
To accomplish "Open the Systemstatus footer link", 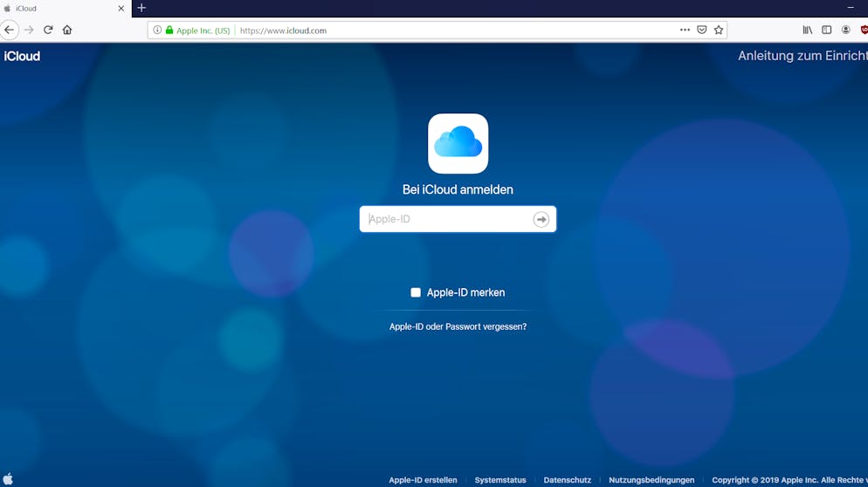I will click(500, 480).
